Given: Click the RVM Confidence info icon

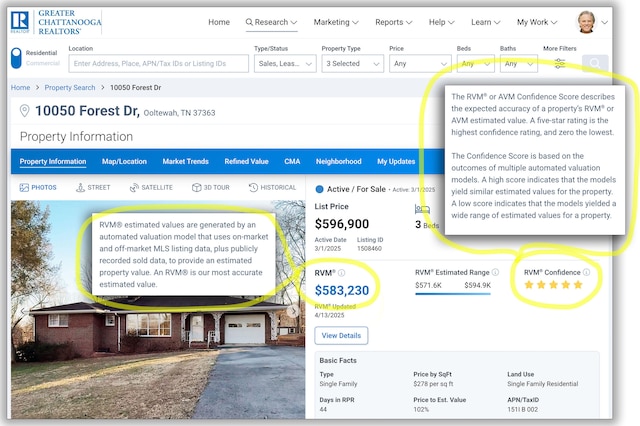Looking at the screenshot, I should [x=586, y=272].
